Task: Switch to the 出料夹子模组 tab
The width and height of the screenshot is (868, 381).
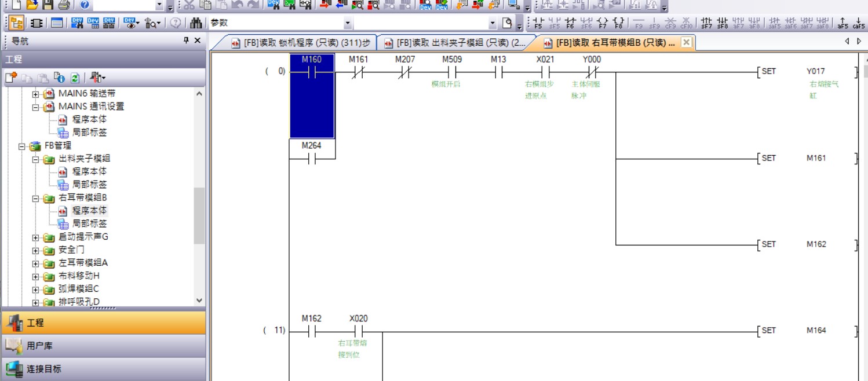Action: (x=454, y=43)
